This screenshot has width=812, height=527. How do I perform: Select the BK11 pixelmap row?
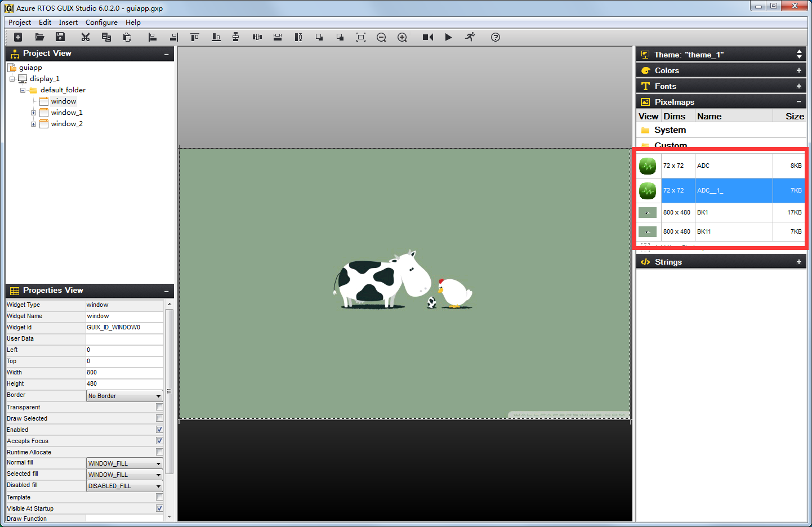pos(721,231)
